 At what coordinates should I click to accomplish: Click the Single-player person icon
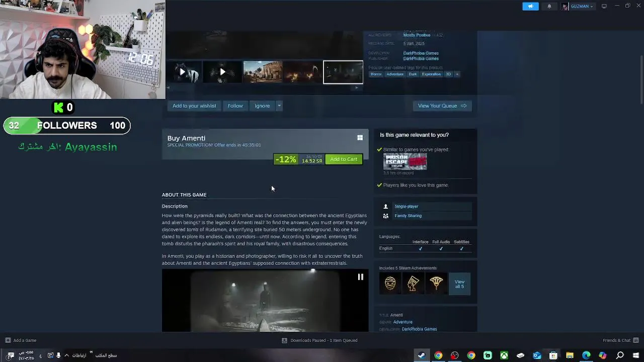click(386, 206)
